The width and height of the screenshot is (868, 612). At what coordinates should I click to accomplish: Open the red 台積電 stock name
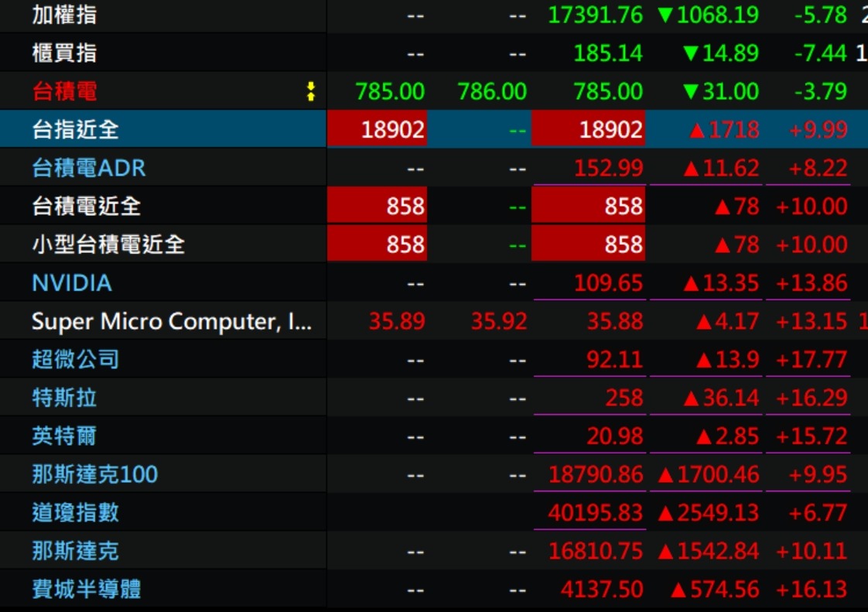(64, 91)
